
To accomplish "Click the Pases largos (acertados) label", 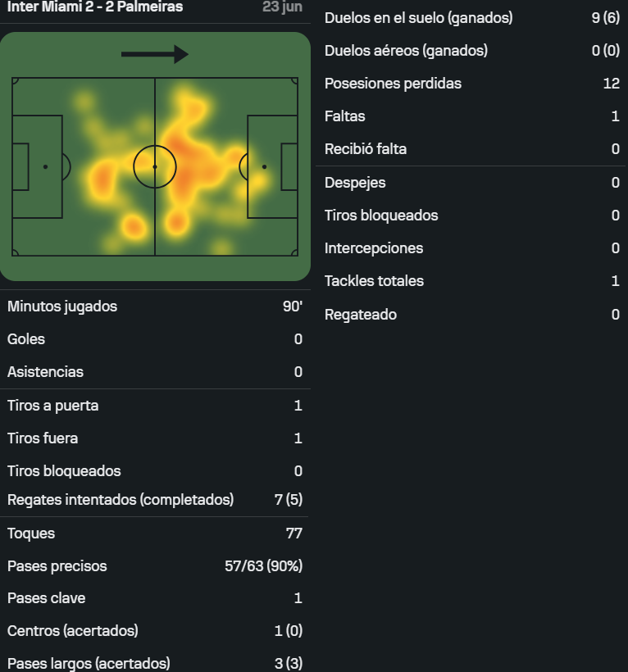I will pos(89,664).
